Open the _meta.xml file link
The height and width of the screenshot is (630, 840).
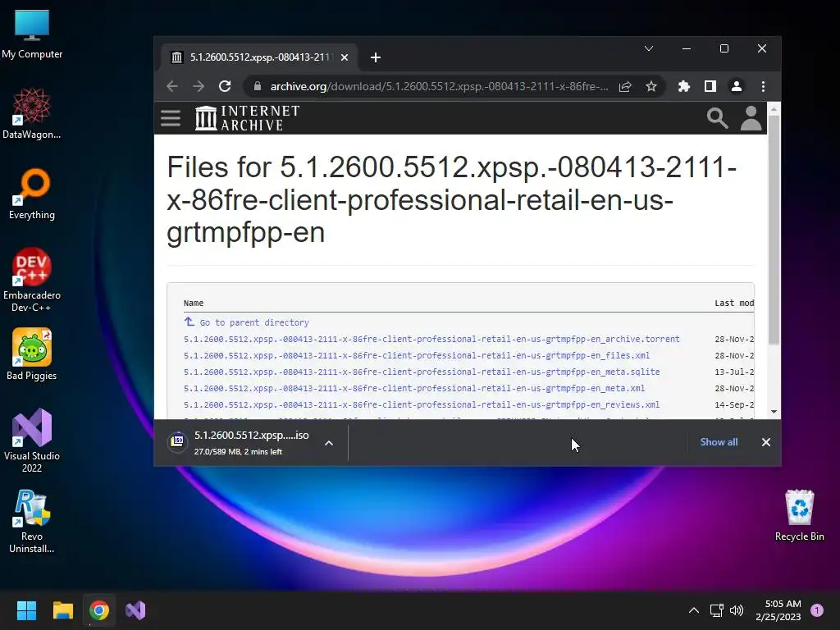[414, 388]
